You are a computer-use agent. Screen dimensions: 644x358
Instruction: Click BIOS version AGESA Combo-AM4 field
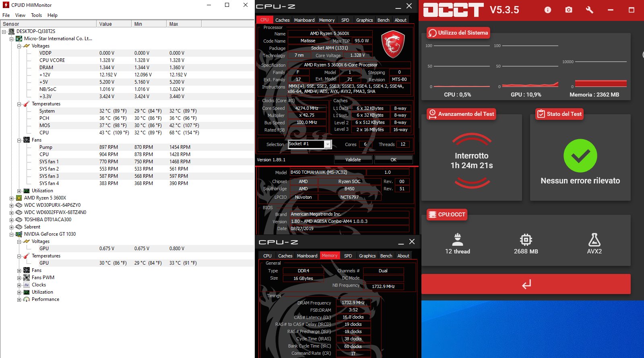tap(349, 221)
